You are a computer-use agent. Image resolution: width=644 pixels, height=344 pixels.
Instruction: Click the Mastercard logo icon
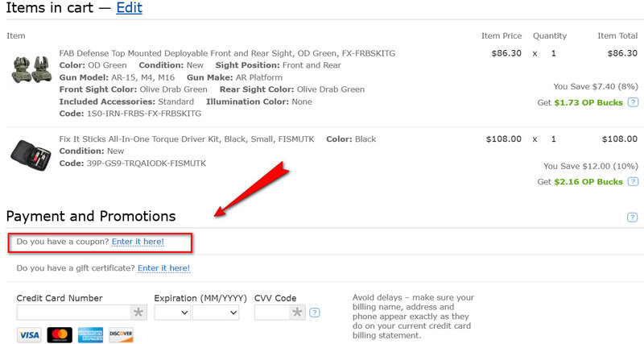(x=60, y=334)
